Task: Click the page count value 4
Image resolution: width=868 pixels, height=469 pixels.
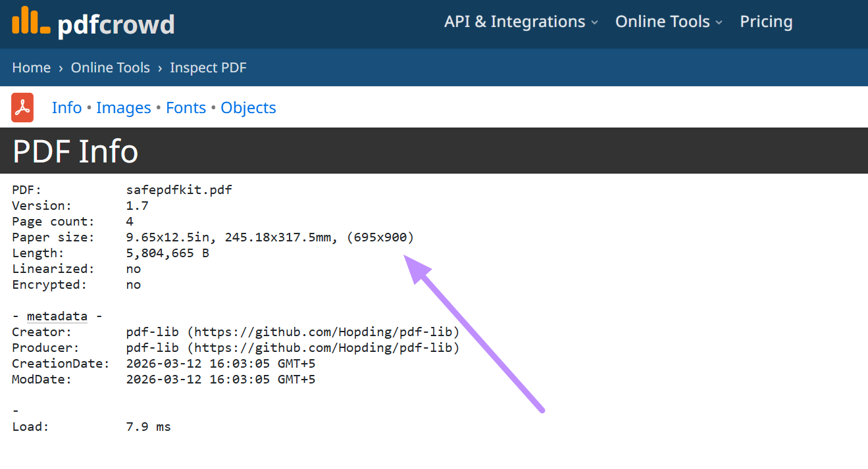Action: click(x=130, y=222)
